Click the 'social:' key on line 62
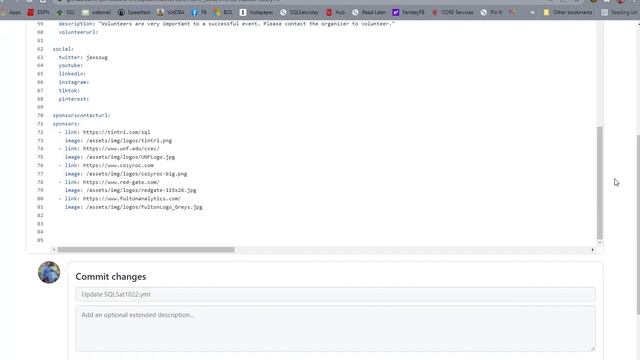 click(x=63, y=49)
